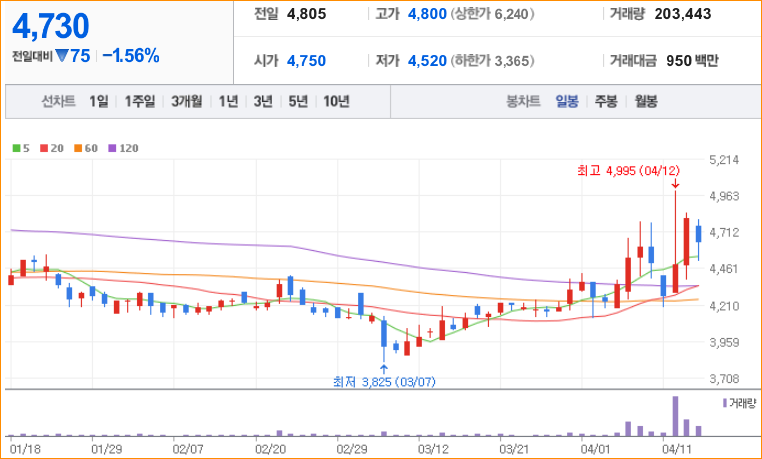Switch to 월봉 monthly candle chart
Image resolution: width=762 pixels, height=459 pixels.
coord(646,101)
